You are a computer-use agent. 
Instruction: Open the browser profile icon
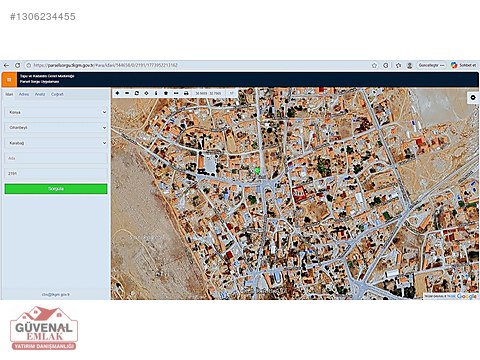click(x=410, y=65)
